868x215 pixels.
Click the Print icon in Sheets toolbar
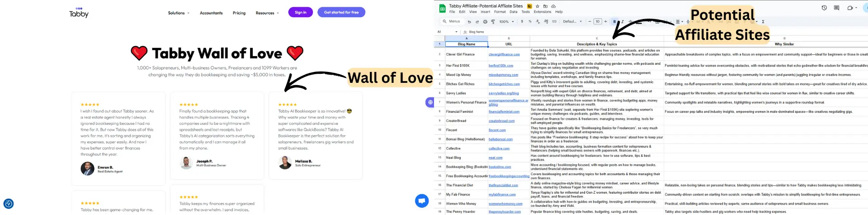485,22
